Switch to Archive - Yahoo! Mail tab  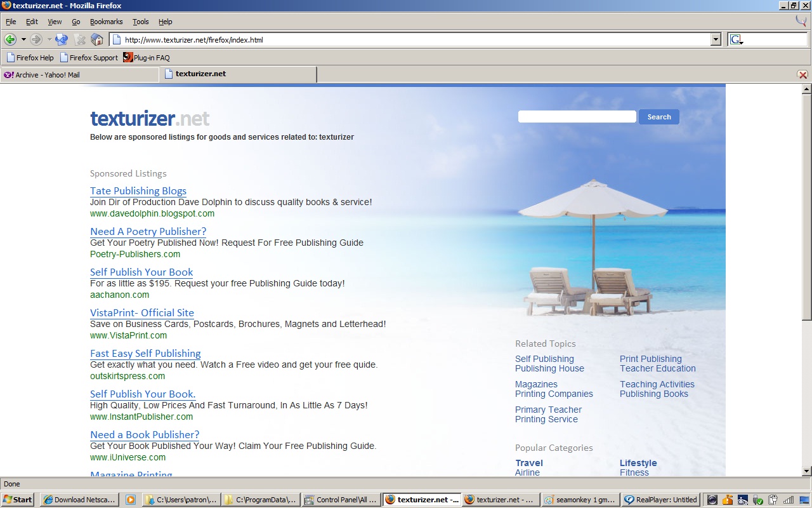79,75
